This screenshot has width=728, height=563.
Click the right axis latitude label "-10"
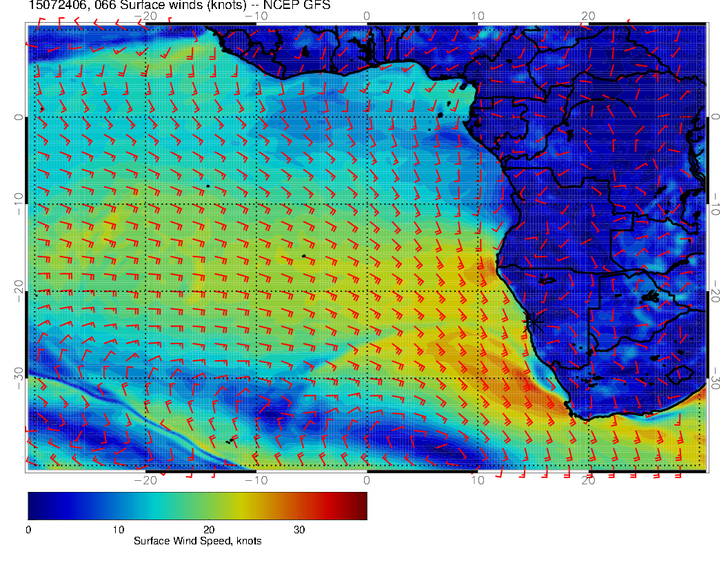point(716,204)
